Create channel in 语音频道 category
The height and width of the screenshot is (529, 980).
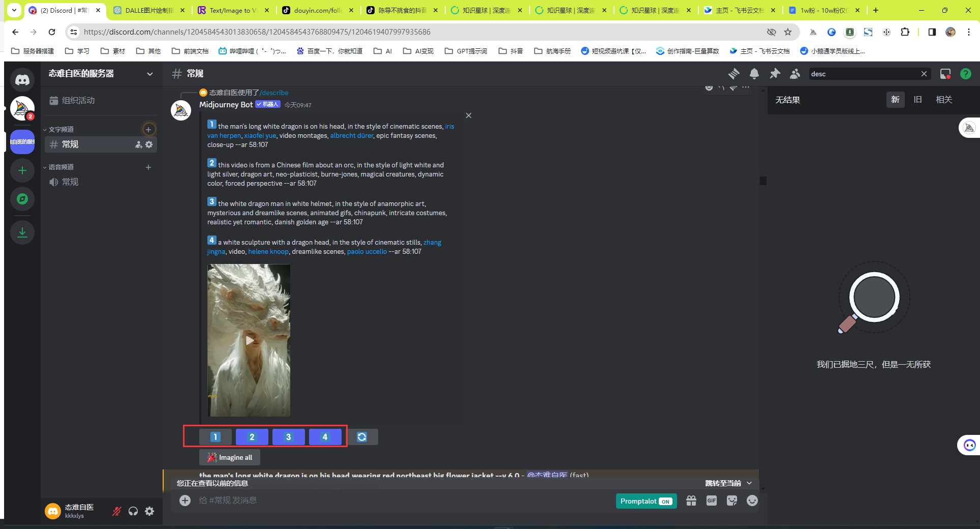(148, 167)
